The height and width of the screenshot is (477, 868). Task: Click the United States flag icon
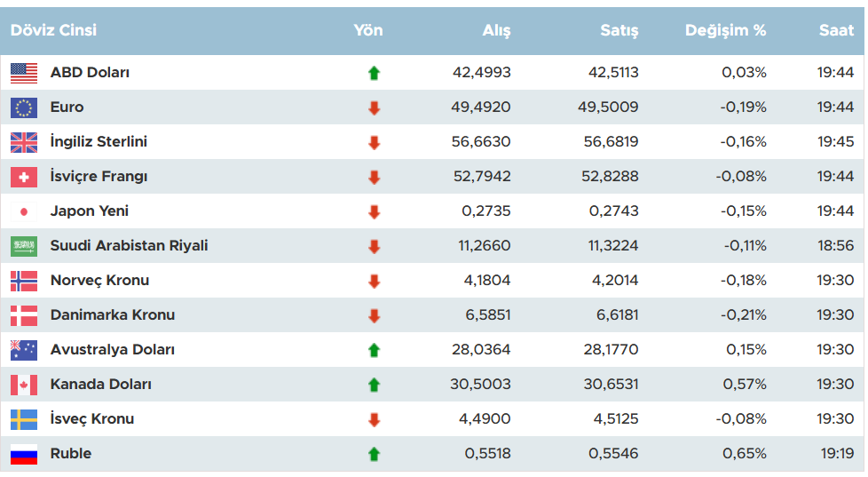coord(24,73)
